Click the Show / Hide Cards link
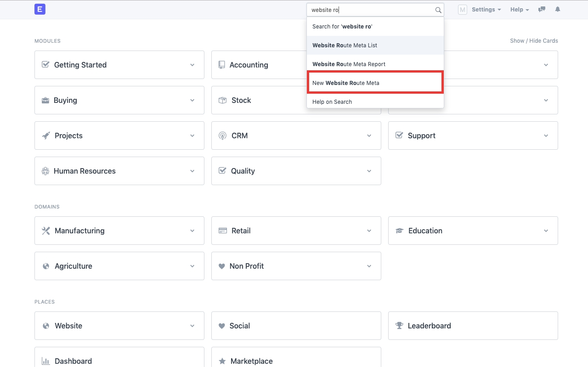Image resolution: width=588 pixels, height=367 pixels. (x=534, y=41)
